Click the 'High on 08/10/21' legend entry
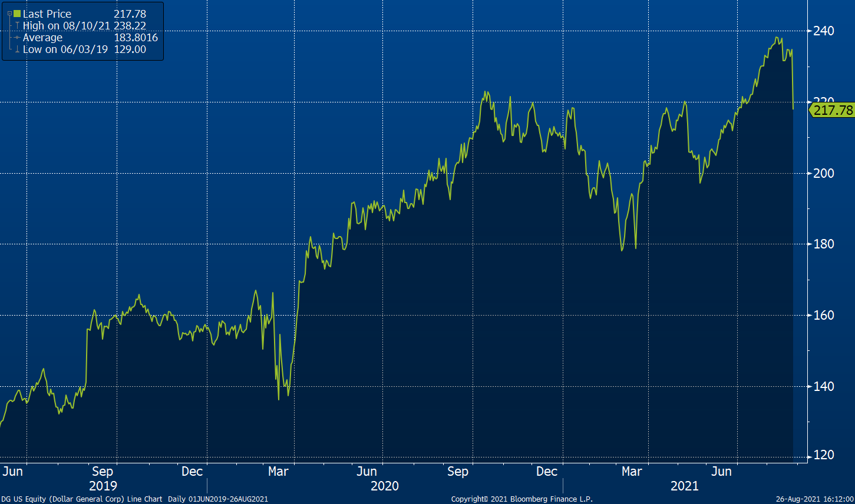 [x=67, y=25]
